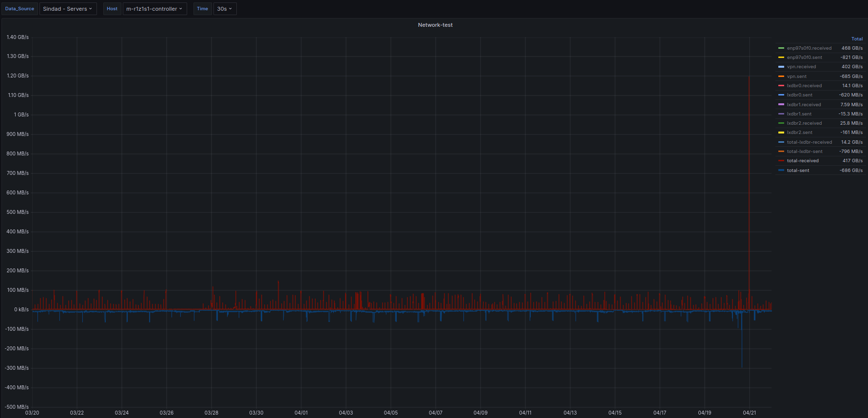The width and height of the screenshot is (868, 418).
Task: Open the Time interval dropdown set to 30s
Action: pyautogui.click(x=225, y=9)
